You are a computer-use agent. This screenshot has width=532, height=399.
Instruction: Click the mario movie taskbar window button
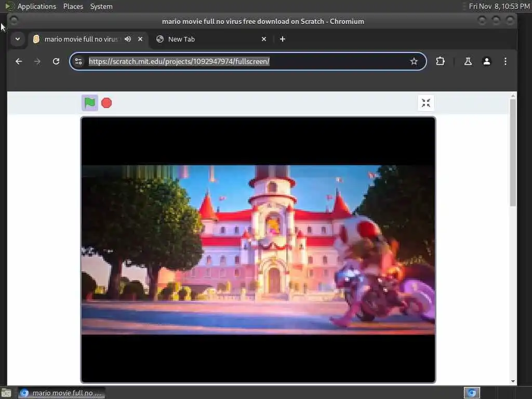coord(62,393)
